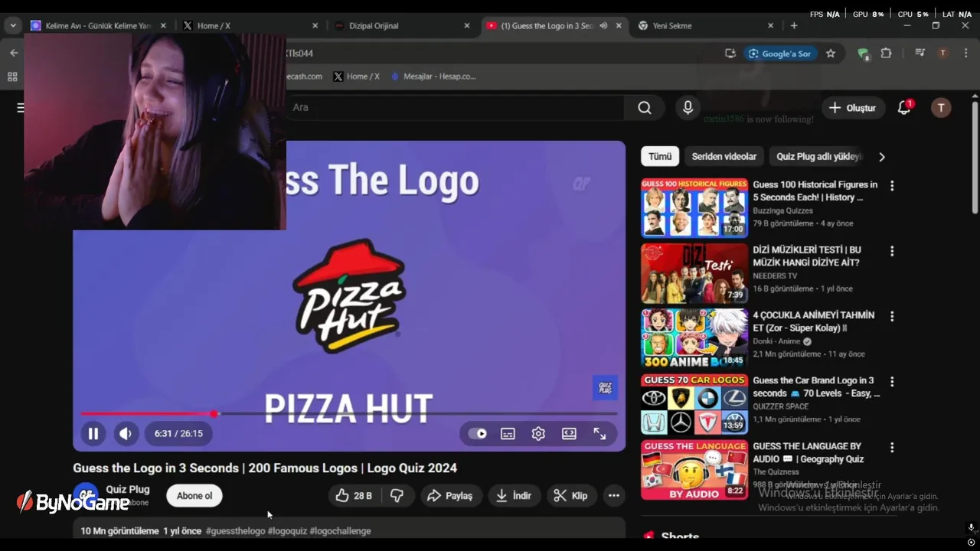Bookmark this page with star icon
Screen dimensions: 980x551
(831, 53)
